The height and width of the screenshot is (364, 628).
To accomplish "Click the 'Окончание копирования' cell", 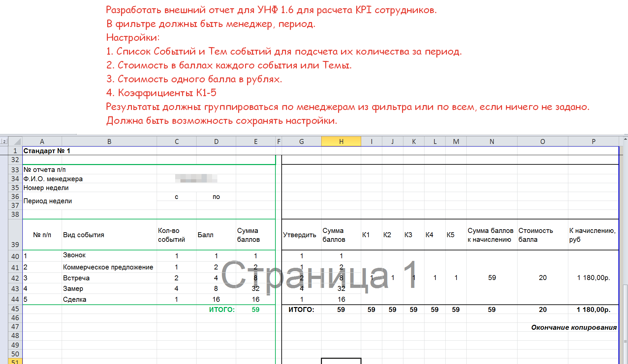I will pos(574,327).
